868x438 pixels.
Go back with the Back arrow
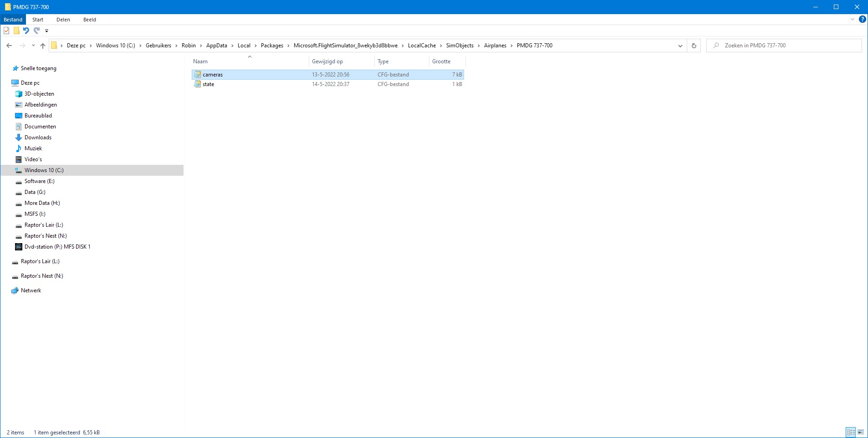click(9, 46)
